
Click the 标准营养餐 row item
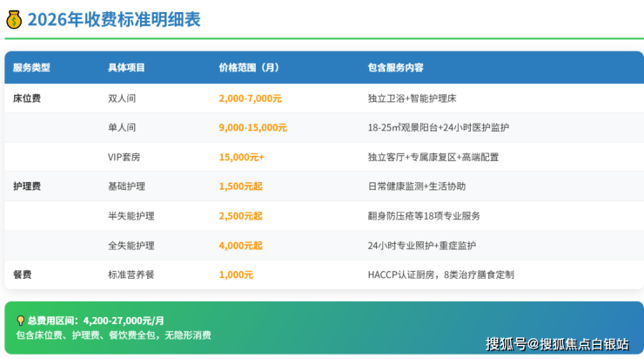[x=131, y=274]
